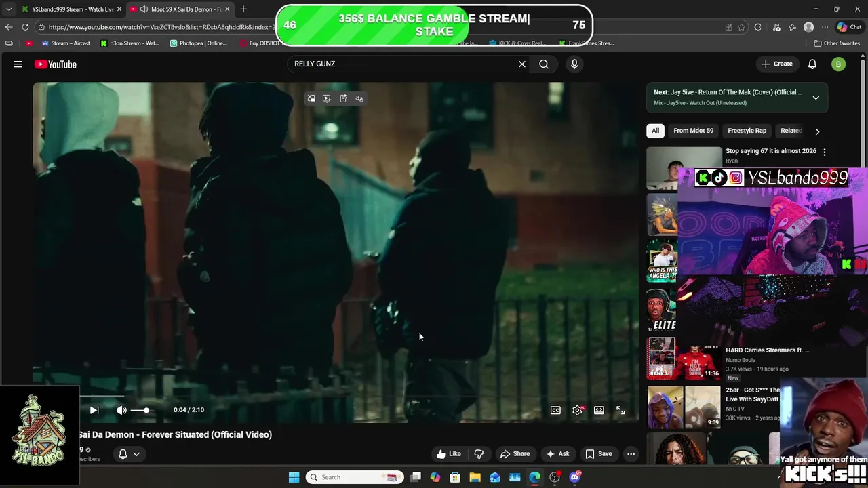
Task: Select the All filter chip
Action: click(655, 131)
